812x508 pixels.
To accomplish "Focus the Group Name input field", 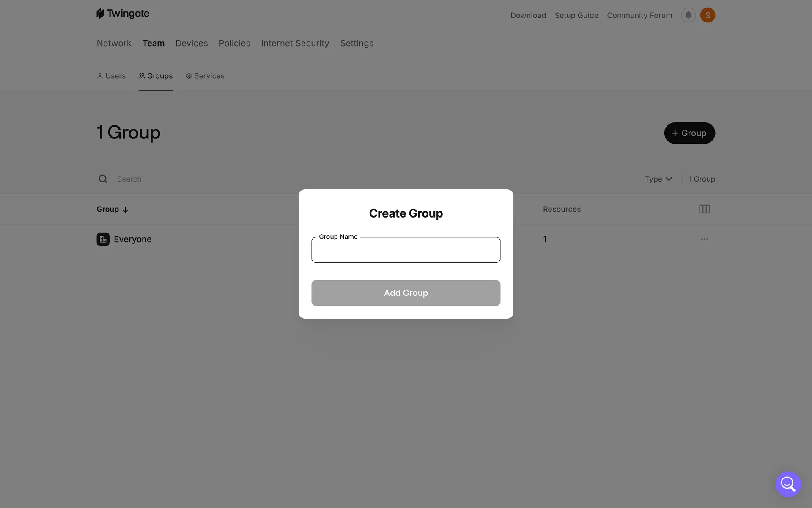I will [406, 251].
